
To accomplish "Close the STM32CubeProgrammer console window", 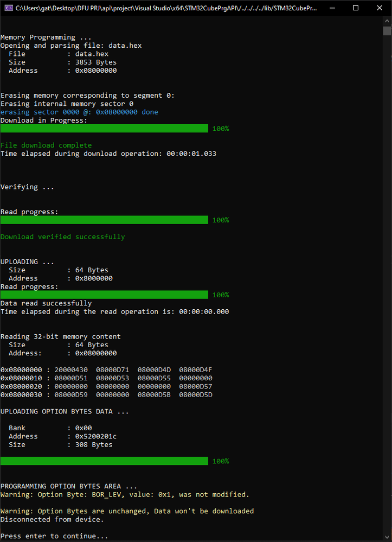I will coord(380,8).
